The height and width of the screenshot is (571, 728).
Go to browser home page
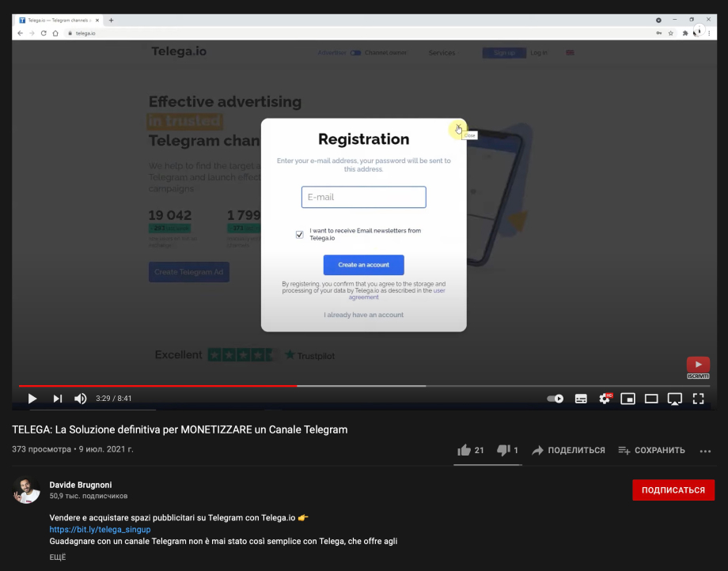pos(55,33)
